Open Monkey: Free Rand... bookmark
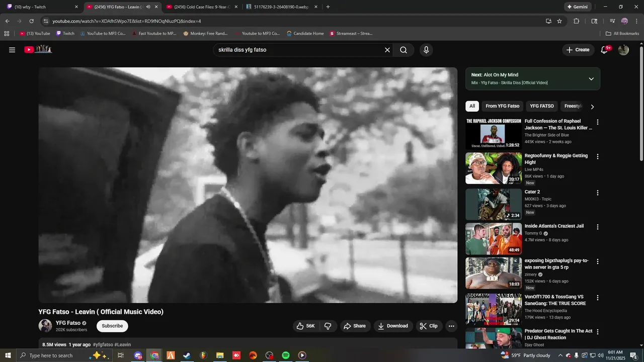Screen dimensions: 644x362 pos(205,34)
